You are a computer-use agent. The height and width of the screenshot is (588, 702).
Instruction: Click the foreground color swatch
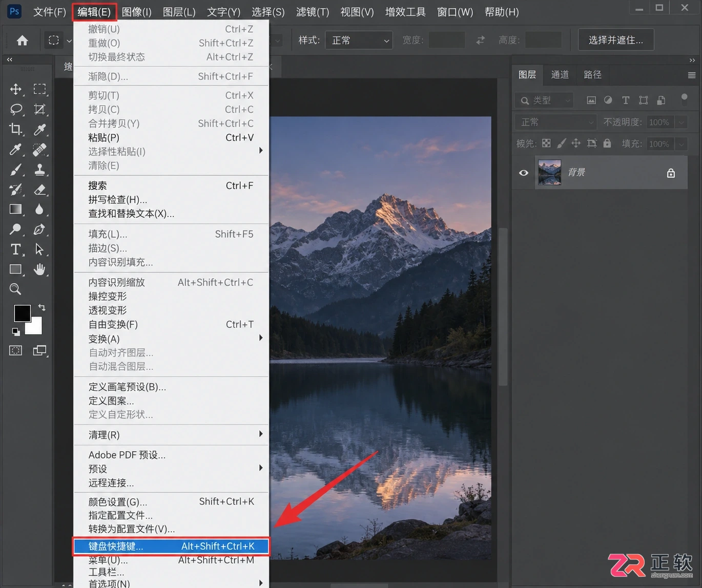tap(22, 313)
